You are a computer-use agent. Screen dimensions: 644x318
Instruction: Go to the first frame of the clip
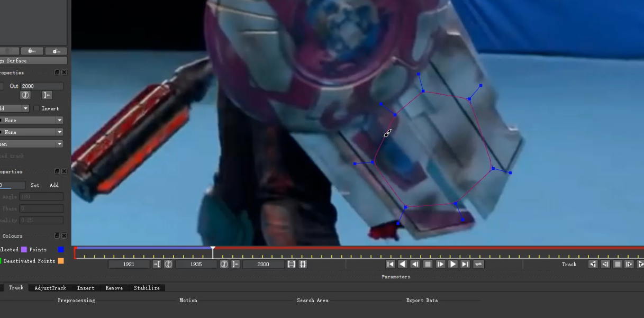(390, 264)
